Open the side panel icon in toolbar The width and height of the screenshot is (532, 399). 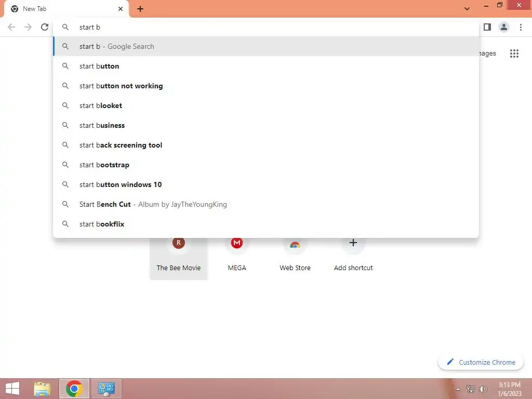487,27
